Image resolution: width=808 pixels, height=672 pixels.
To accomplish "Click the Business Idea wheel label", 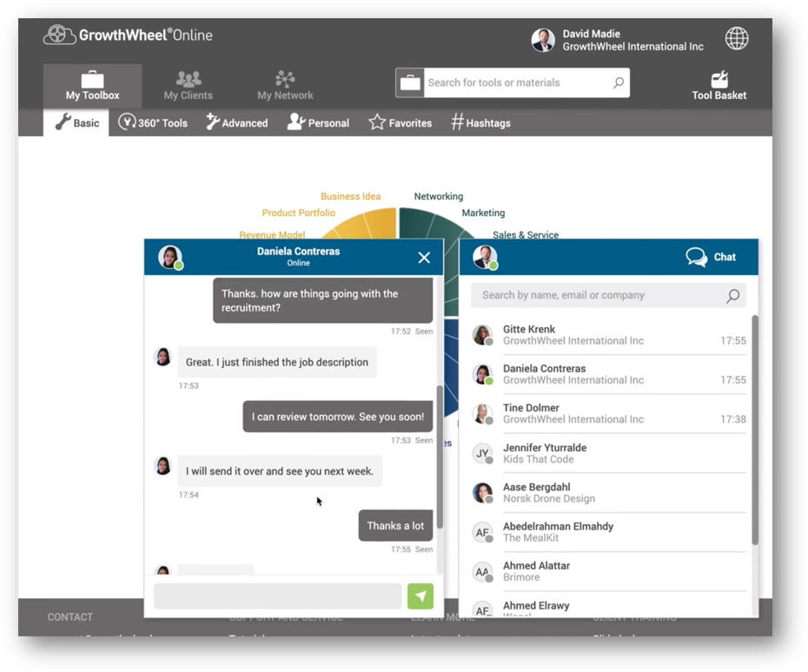I will pos(350,196).
